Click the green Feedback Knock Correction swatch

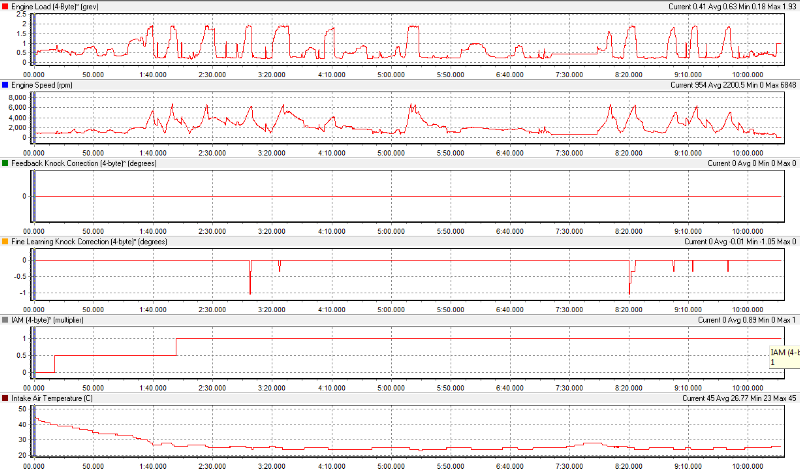pos(8,163)
